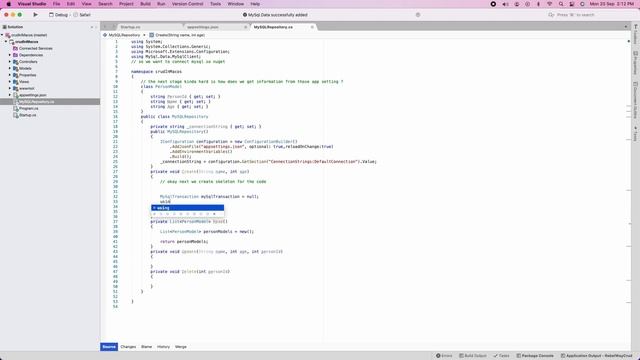This screenshot has height=360, width=640.
Task: Click the volume menu bar icon
Action: click(x=505, y=4)
